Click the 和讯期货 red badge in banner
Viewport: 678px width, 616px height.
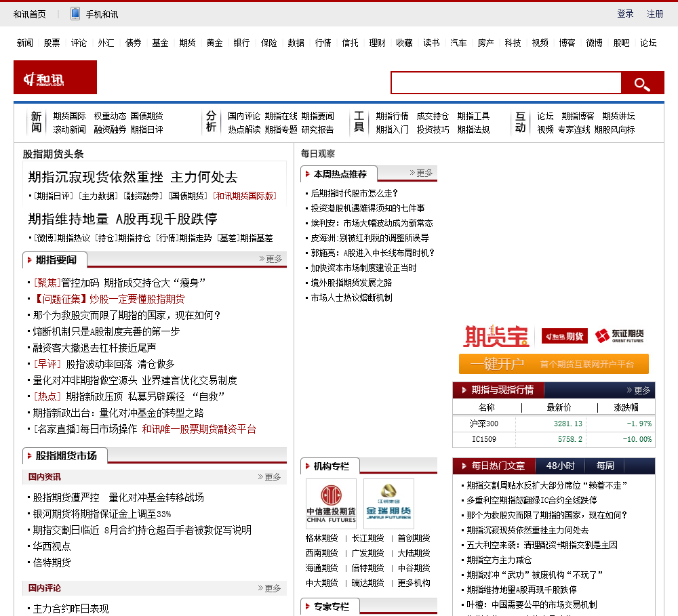[x=564, y=336]
